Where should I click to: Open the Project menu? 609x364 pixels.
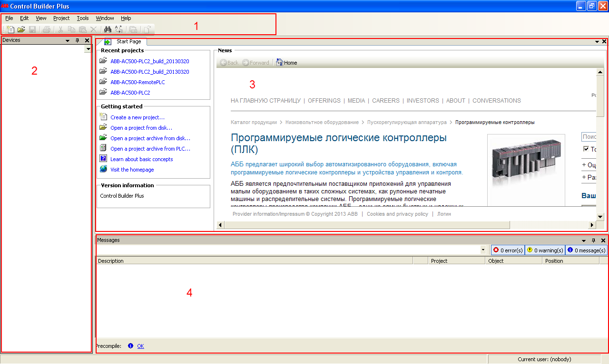click(x=61, y=18)
